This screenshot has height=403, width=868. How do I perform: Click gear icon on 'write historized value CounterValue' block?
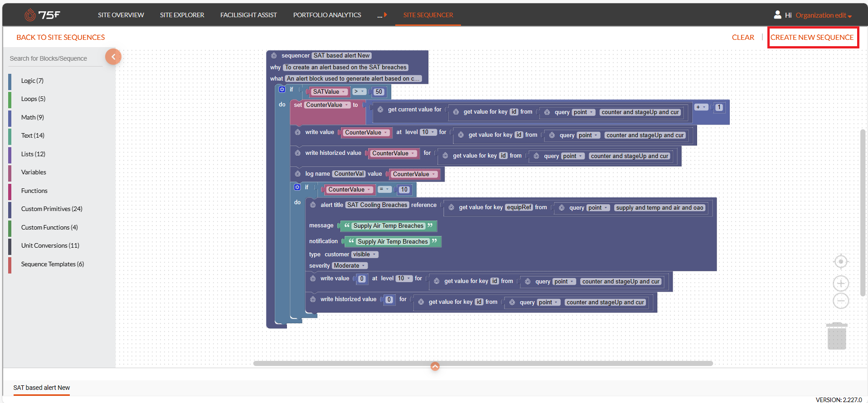pos(297,153)
